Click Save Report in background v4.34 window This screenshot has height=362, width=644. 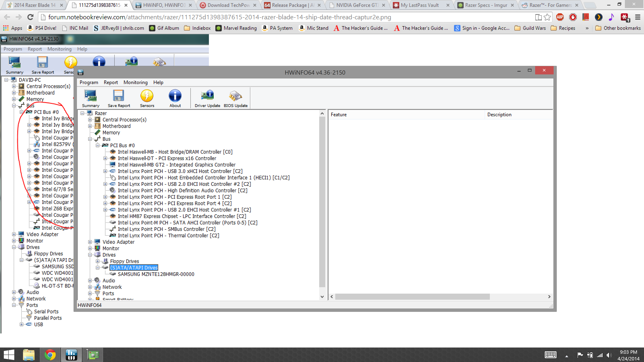click(43, 65)
